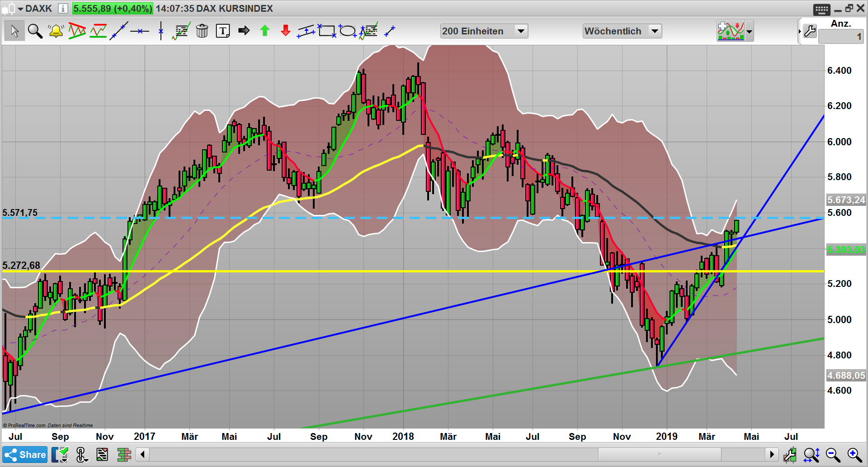Activate the magnifying glass zoom tool
This screenshot has height=467, width=868.
coord(35,31)
